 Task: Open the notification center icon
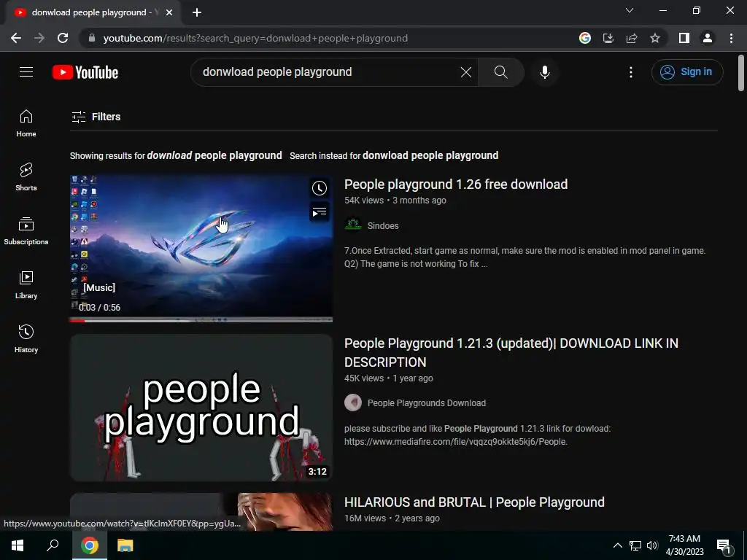724,546
